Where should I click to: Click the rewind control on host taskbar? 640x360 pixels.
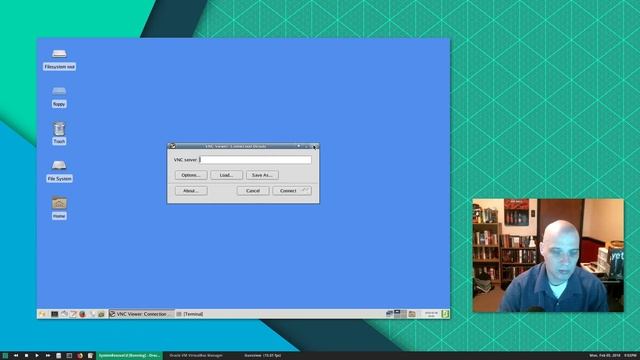click(16, 356)
